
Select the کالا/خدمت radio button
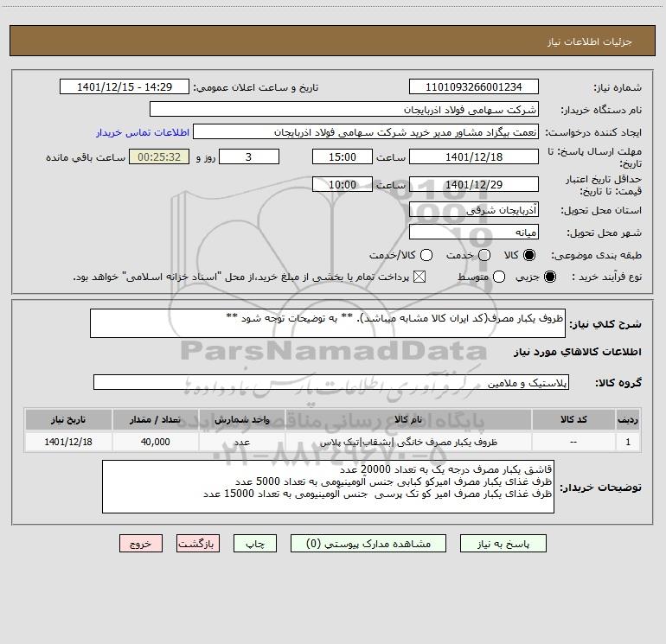coord(426,255)
